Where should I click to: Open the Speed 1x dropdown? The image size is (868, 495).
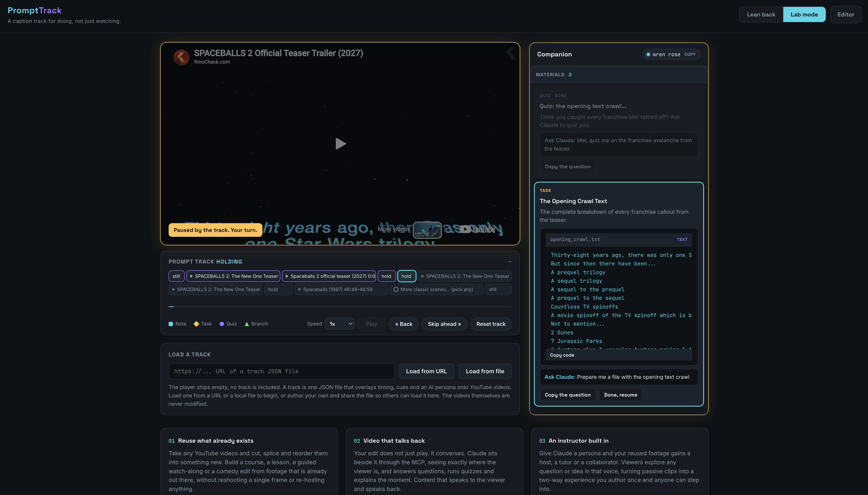pos(339,324)
